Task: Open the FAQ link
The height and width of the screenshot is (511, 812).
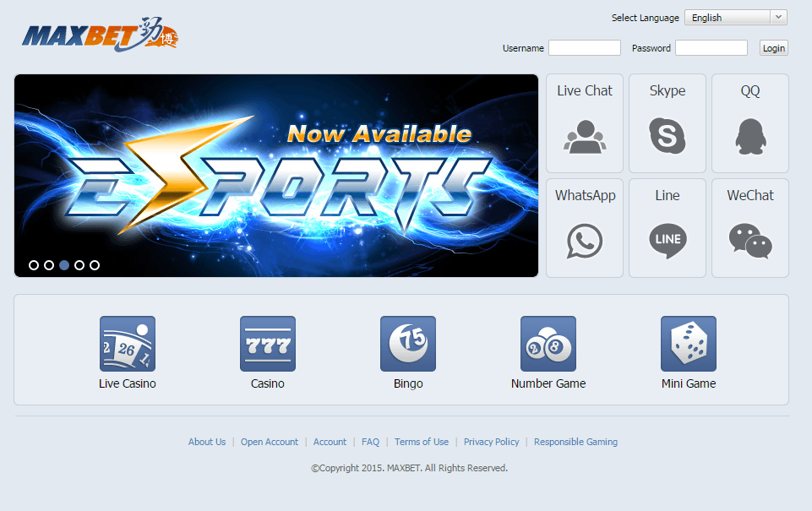Action: (370, 442)
